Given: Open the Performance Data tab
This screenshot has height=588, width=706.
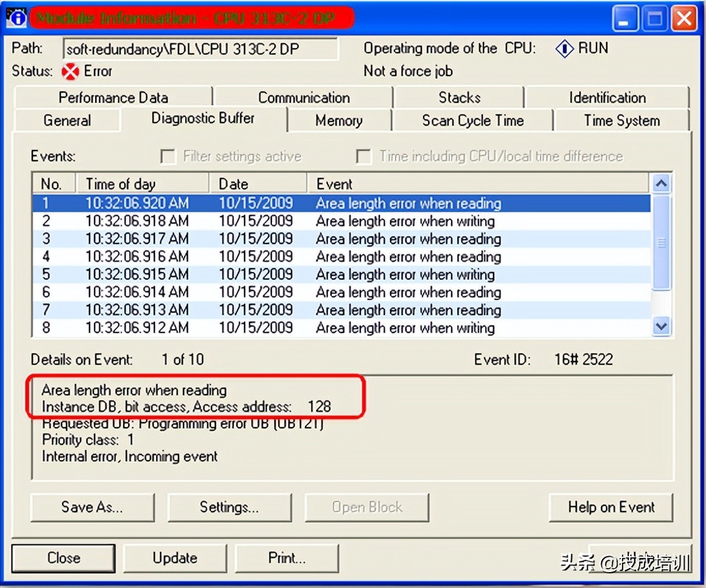Looking at the screenshot, I should [x=113, y=98].
